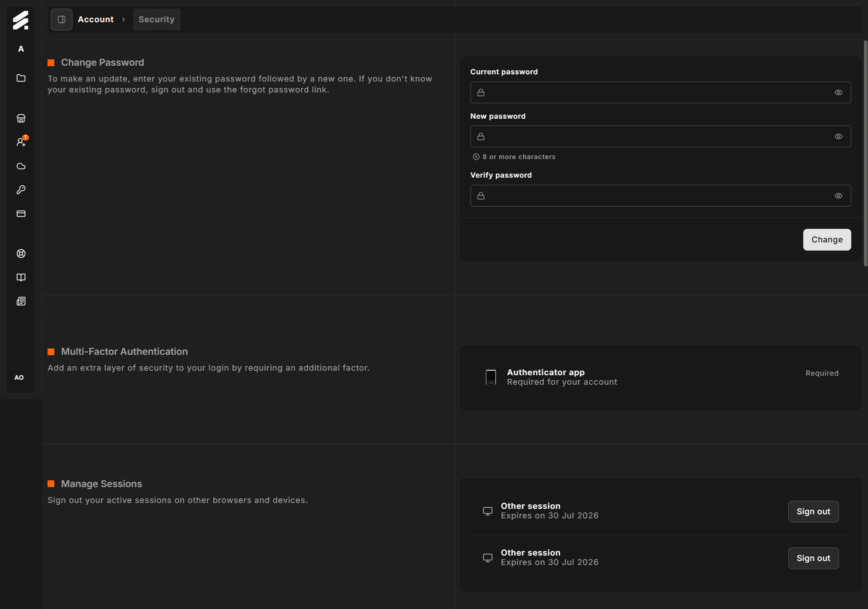This screenshot has height=609, width=868.
Task: Click the Manage Sessions heading
Action: point(101,484)
